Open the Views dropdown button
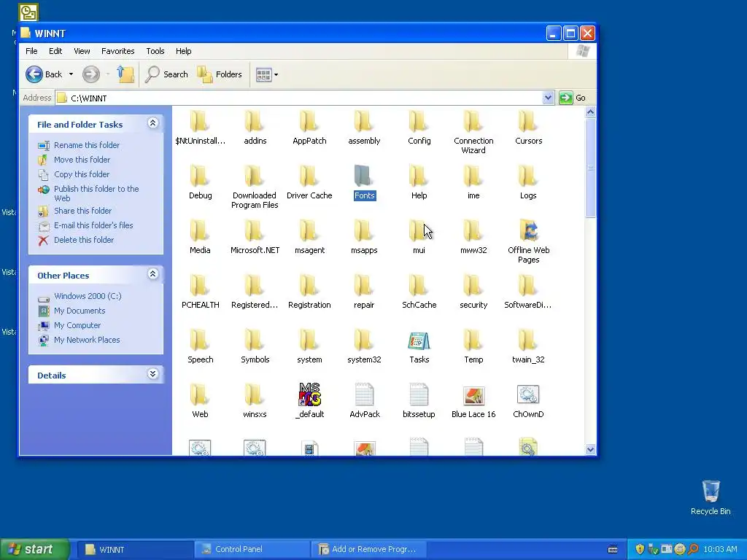Image resolution: width=747 pixels, height=560 pixels. click(267, 74)
